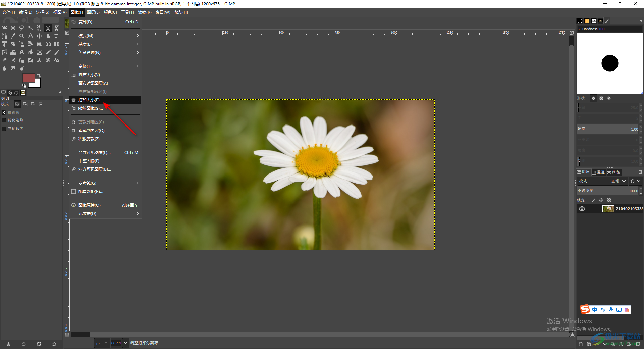Select the Alignment tool
644x349 pixels.
click(48, 36)
